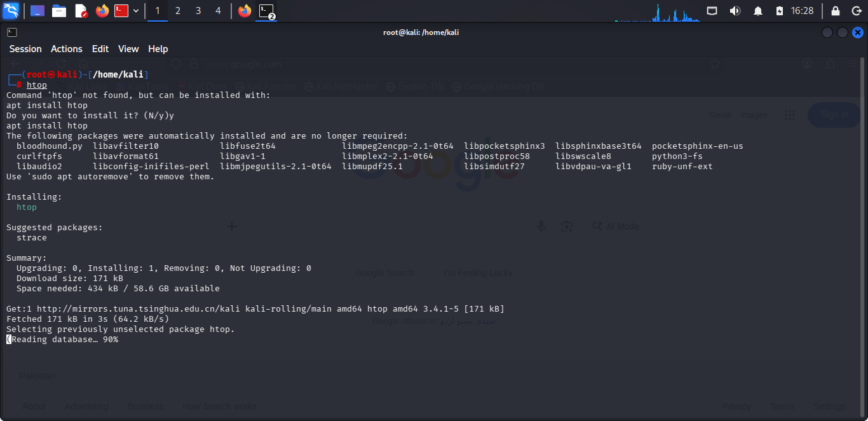
Task: Click the show desktop panel icon
Action: click(x=37, y=11)
